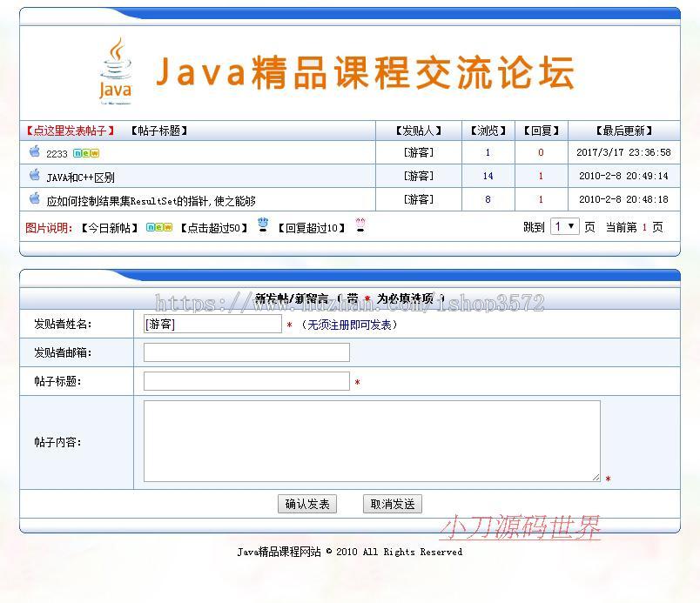The height and width of the screenshot is (603, 700).
Task: Click the post icon beside thread 2233
Action: 35,151
